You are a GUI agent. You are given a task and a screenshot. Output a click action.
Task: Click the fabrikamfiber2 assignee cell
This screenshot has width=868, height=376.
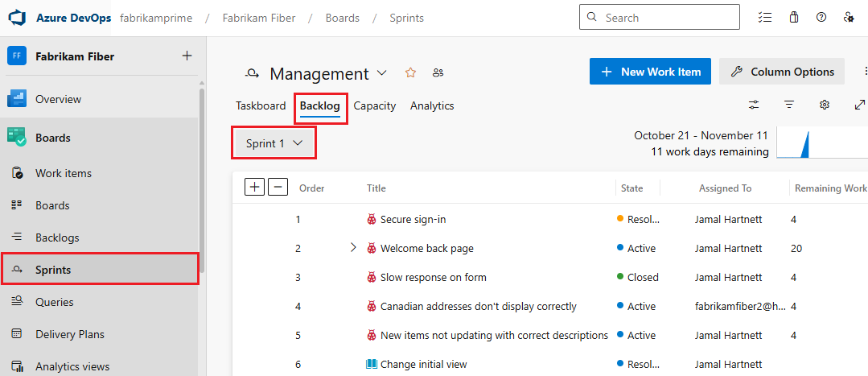point(740,306)
